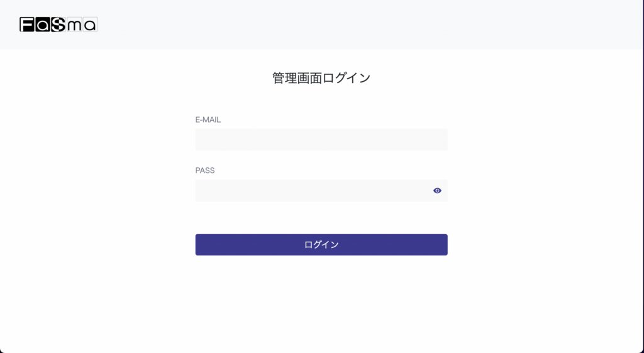
Task: Click the text box under PASS
Action: point(311,191)
